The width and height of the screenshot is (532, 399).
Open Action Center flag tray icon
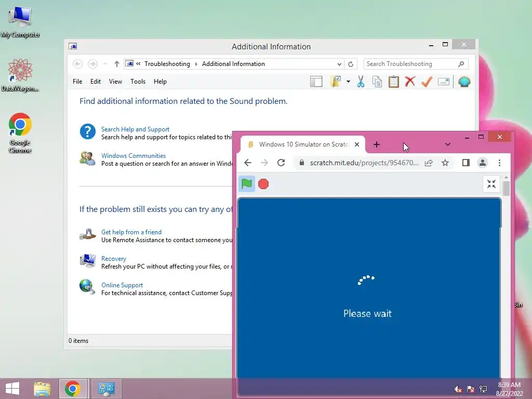[470, 389]
